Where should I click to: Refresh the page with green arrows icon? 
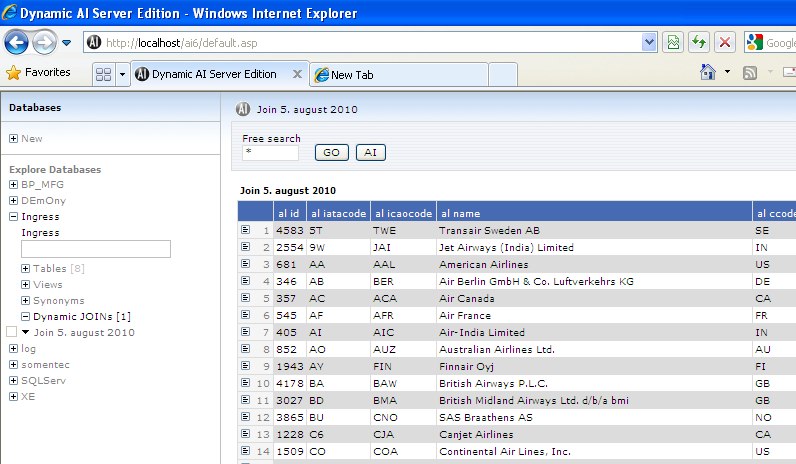point(699,43)
